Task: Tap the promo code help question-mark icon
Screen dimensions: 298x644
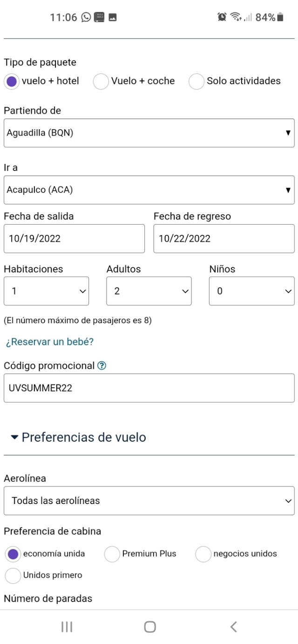Action: (102, 366)
